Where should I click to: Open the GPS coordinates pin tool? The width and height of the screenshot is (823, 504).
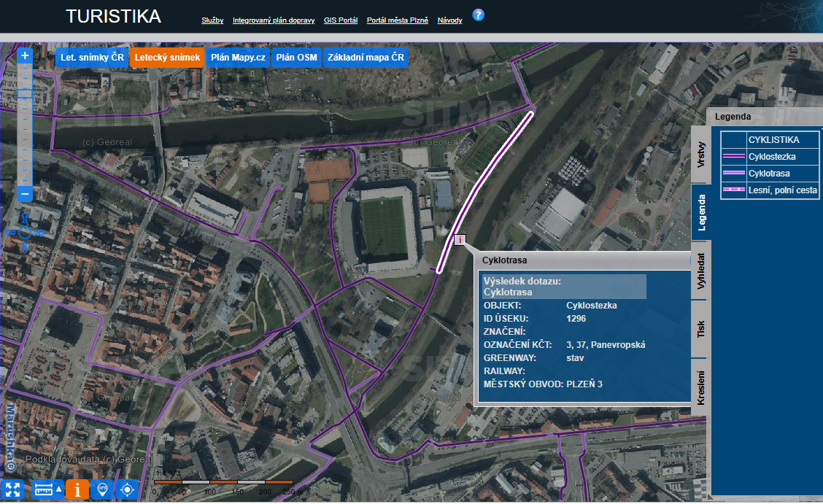click(x=102, y=490)
